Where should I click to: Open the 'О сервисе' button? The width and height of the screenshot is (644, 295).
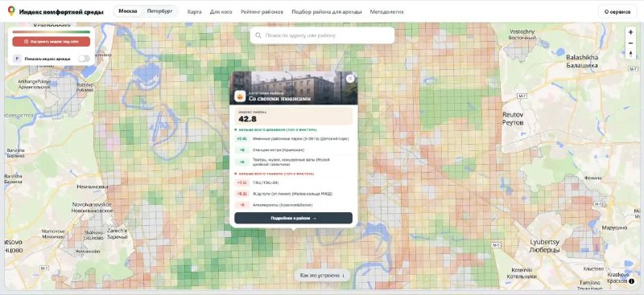(617, 12)
